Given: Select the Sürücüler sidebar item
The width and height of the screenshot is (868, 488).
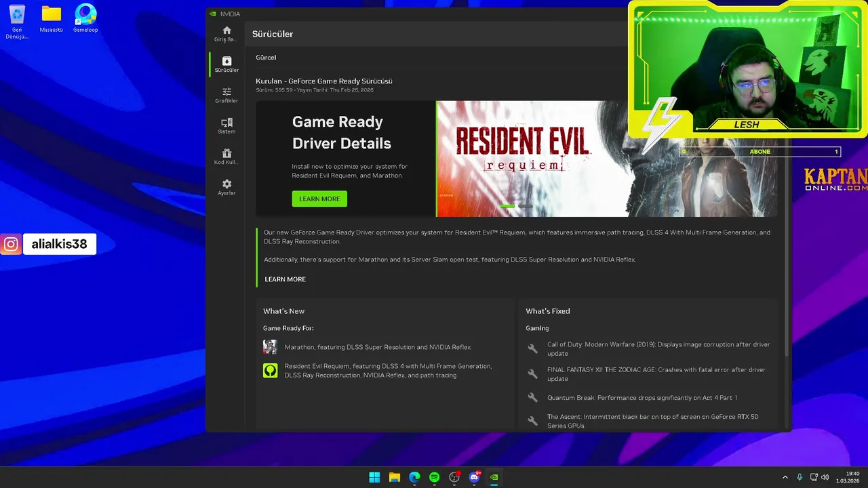Looking at the screenshot, I should tap(226, 65).
